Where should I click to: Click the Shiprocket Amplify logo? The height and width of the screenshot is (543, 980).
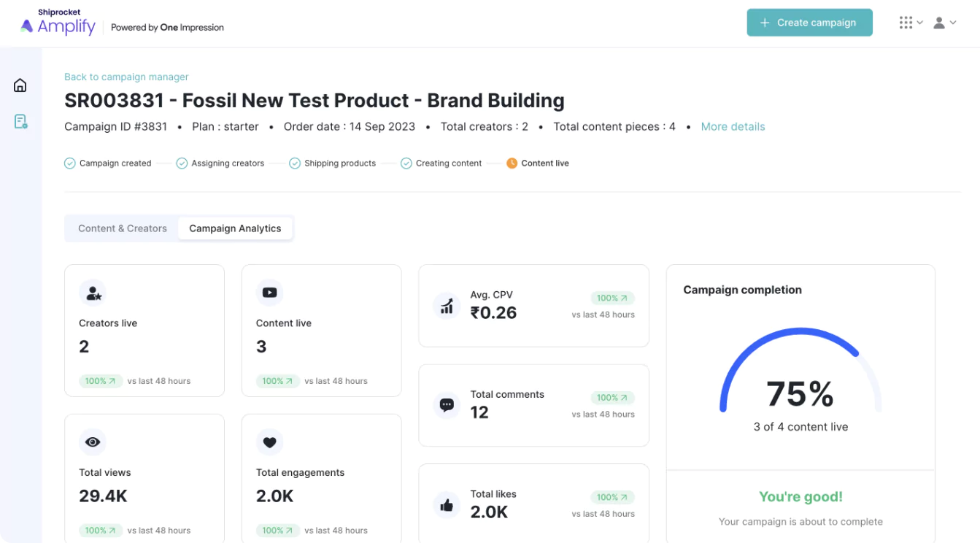pyautogui.click(x=58, y=23)
